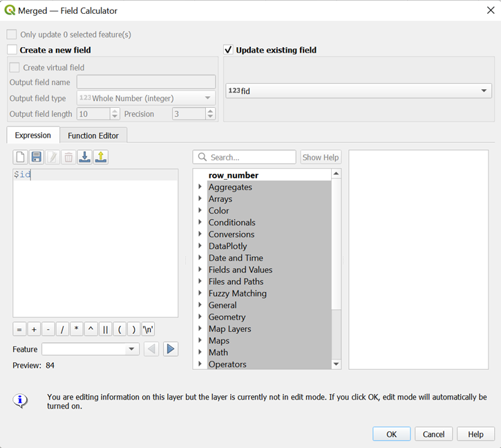Expand the Aggregates function group
The image size is (501, 448).
200,187
